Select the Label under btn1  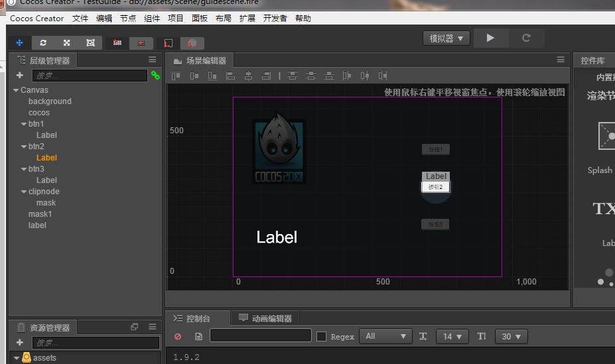point(46,135)
